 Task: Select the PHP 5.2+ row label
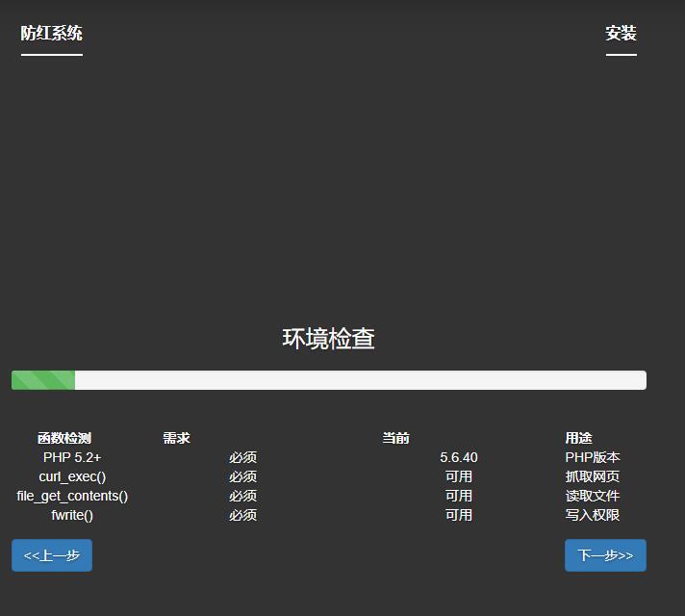(x=72, y=457)
